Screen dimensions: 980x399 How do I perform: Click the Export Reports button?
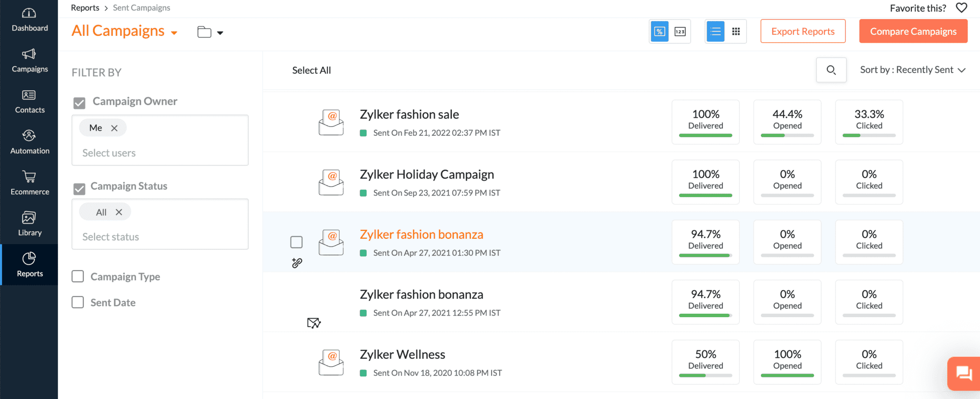(x=803, y=31)
